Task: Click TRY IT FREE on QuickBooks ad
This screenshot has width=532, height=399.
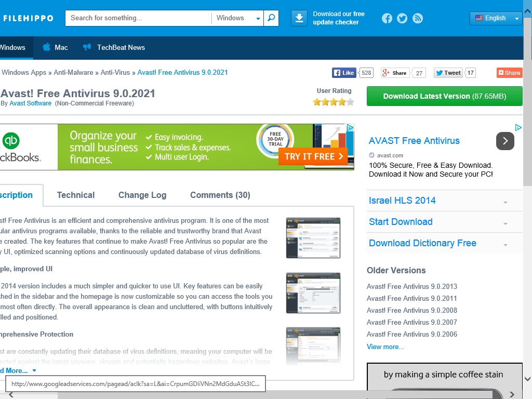Action: point(313,156)
